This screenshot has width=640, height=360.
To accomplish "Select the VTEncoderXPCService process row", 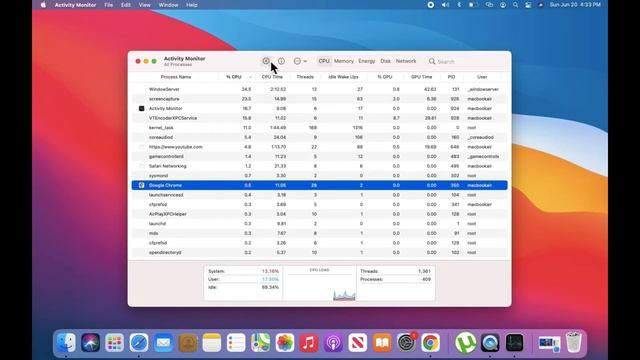I will click(x=320, y=118).
